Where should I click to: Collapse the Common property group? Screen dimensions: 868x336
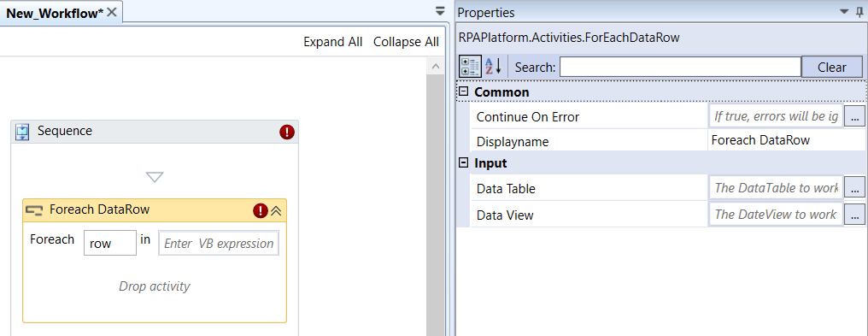[x=464, y=91]
